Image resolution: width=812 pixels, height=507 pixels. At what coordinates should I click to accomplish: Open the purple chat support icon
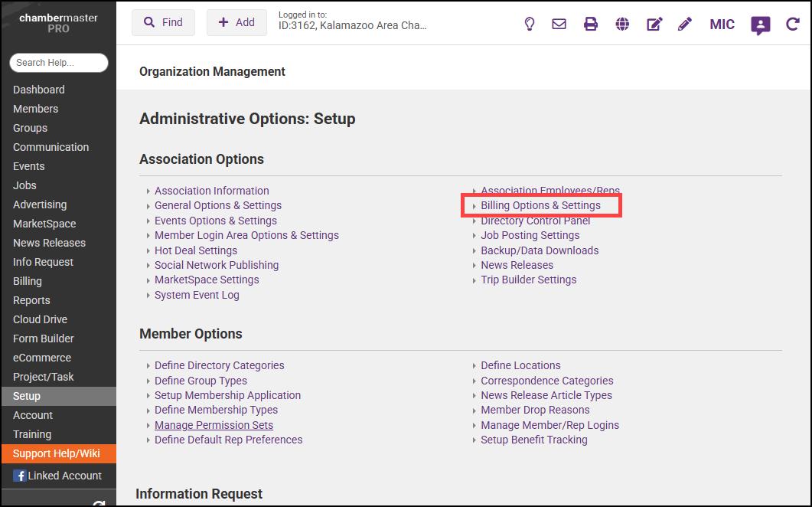point(760,25)
